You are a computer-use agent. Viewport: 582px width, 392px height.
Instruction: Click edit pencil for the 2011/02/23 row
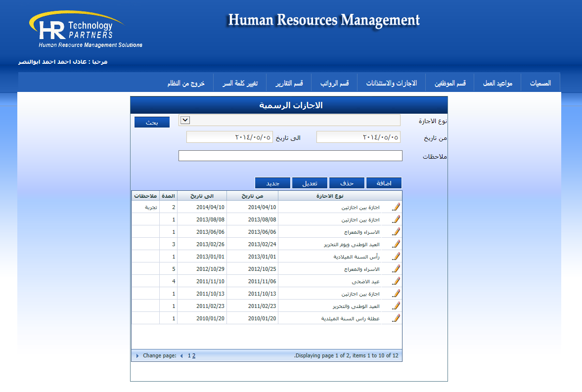396,306
